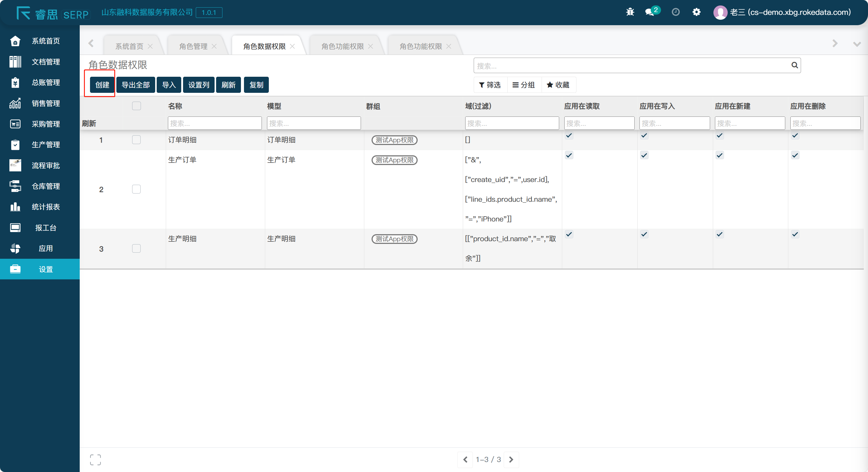
Task: Check the header select-all checkbox
Action: click(136, 106)
